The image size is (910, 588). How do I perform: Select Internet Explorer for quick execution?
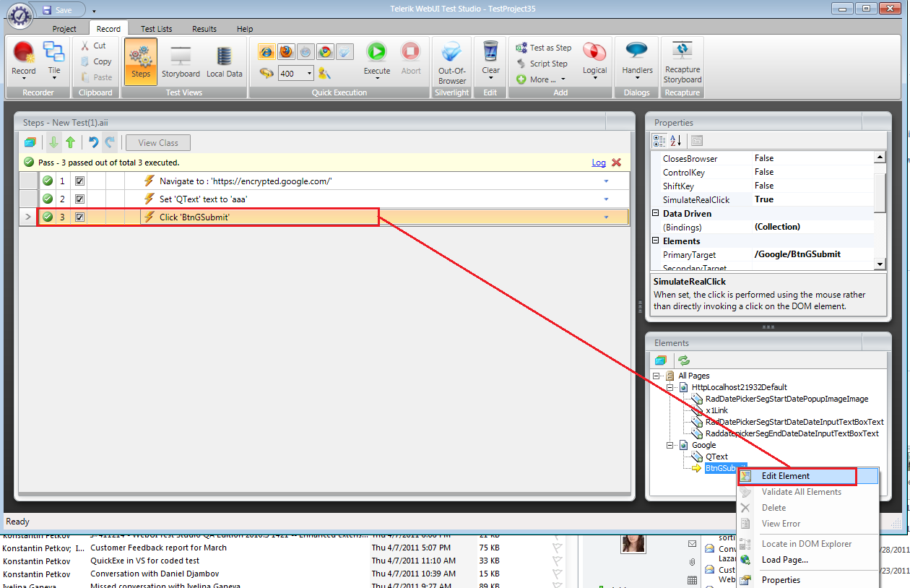point(267,51)
